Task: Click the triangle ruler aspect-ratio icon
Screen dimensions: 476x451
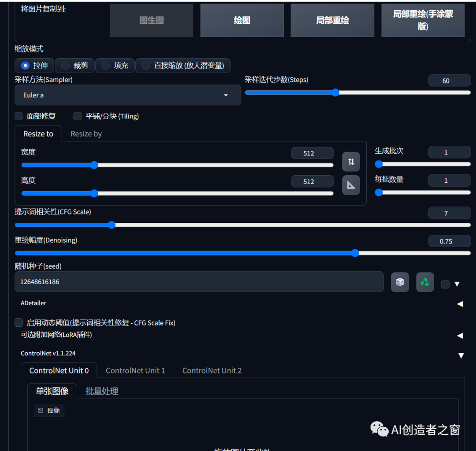Action: coord(350,185)
